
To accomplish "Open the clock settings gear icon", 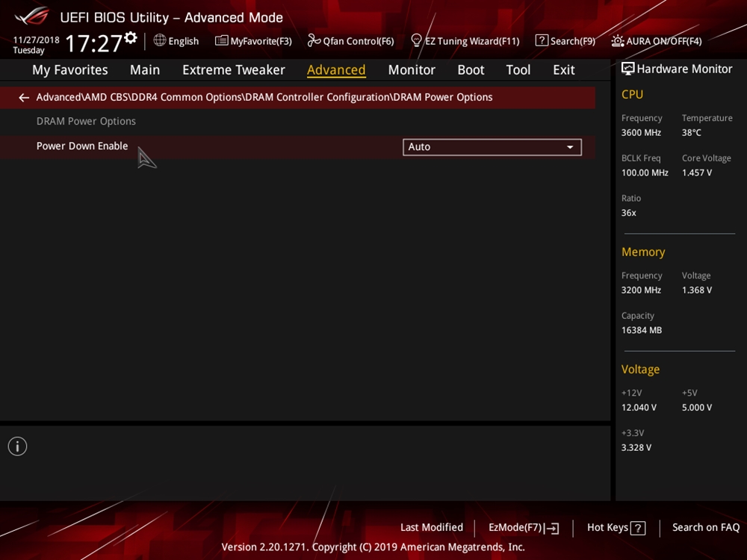I will [131, 37].
